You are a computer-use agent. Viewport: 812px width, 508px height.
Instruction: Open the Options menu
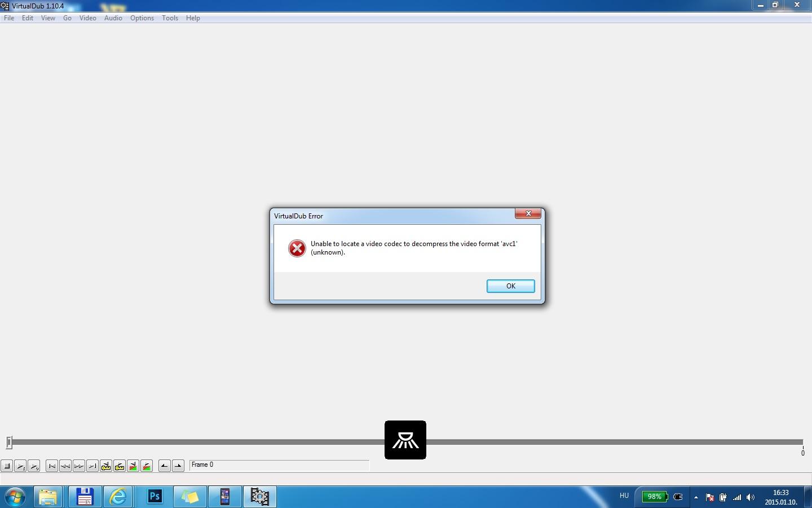[142, 18]
